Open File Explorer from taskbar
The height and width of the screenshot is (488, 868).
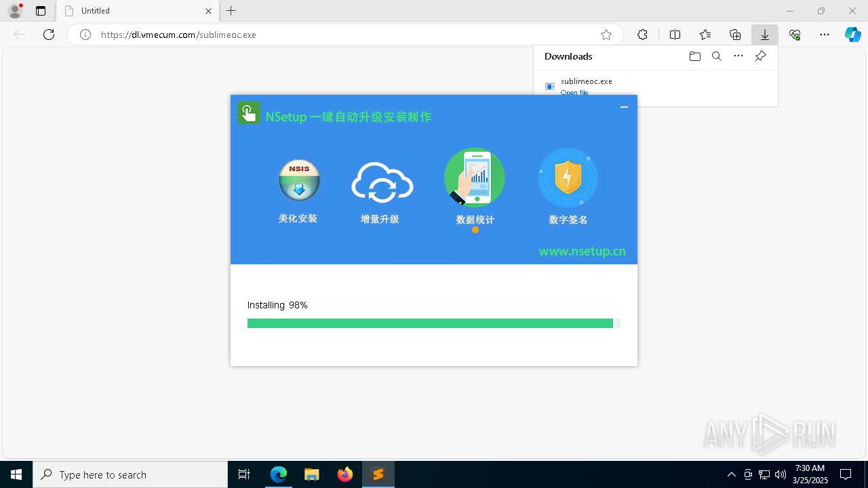click(x=312, y=474)
